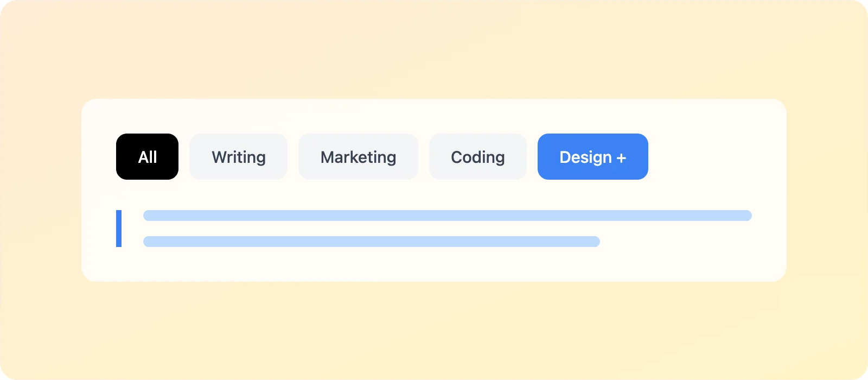
Task: Click the shorter bottom placeholder line
Action: [x=371, y=242]
